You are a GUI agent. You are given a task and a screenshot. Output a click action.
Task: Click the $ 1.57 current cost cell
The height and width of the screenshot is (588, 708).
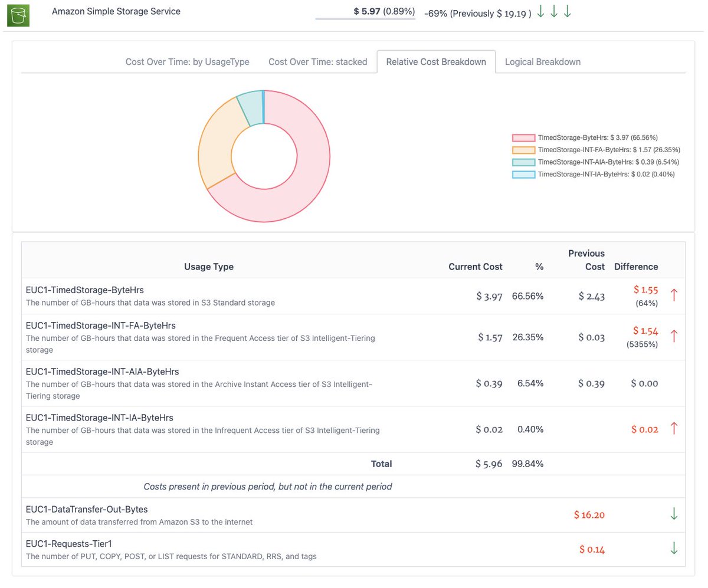click(489, 337)
